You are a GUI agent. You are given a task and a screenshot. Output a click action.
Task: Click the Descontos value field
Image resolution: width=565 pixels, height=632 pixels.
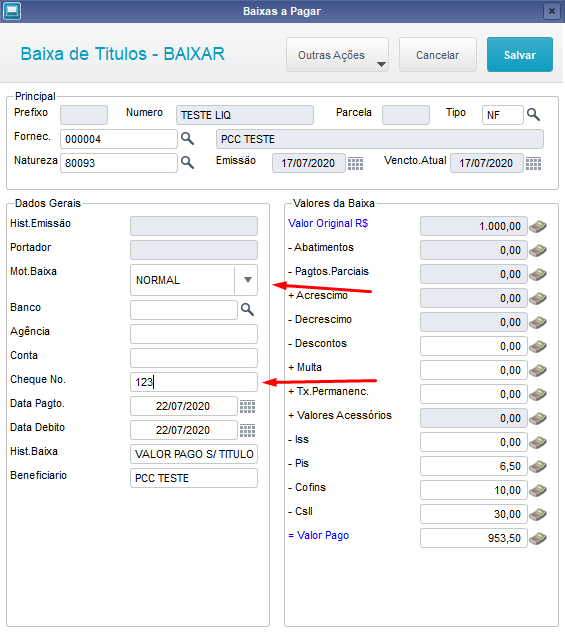(x=474, y=346)
